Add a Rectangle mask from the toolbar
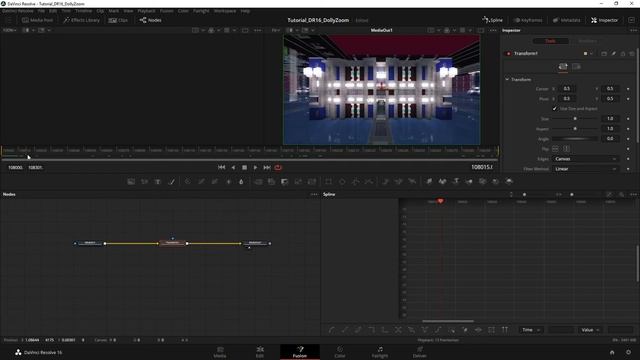The height and width of the screenshot is (360, 640). tap(329, 181)
